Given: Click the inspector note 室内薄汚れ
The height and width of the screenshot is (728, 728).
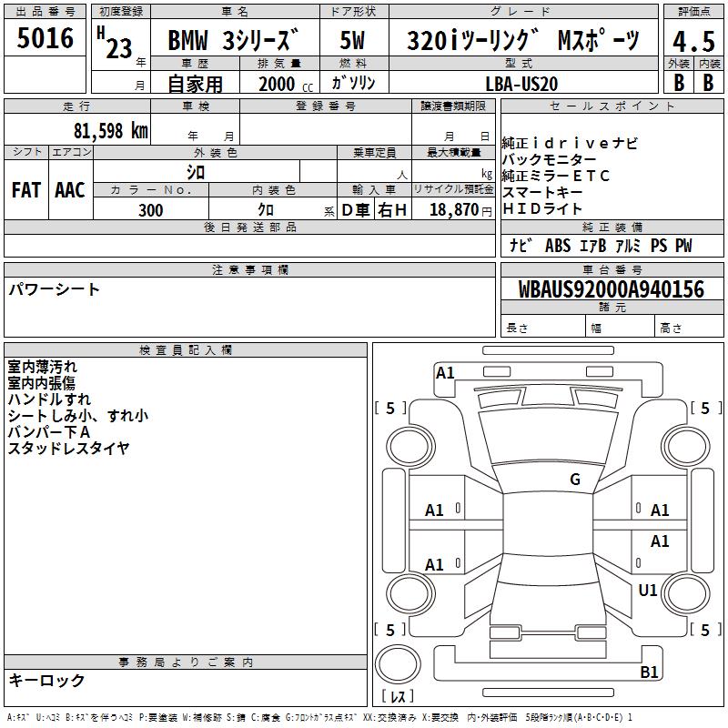Looking at the screenshot, I should click(42, 367).
